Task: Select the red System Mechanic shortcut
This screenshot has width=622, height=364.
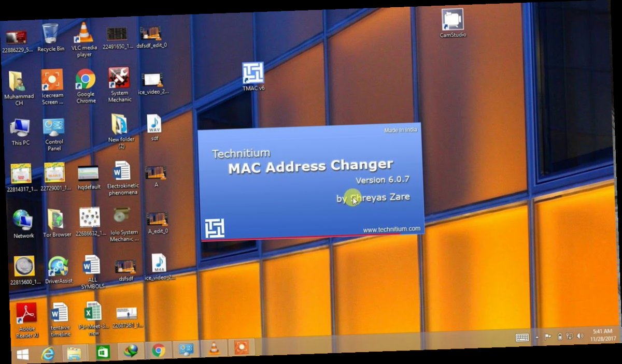Action: tap(120, 85)
